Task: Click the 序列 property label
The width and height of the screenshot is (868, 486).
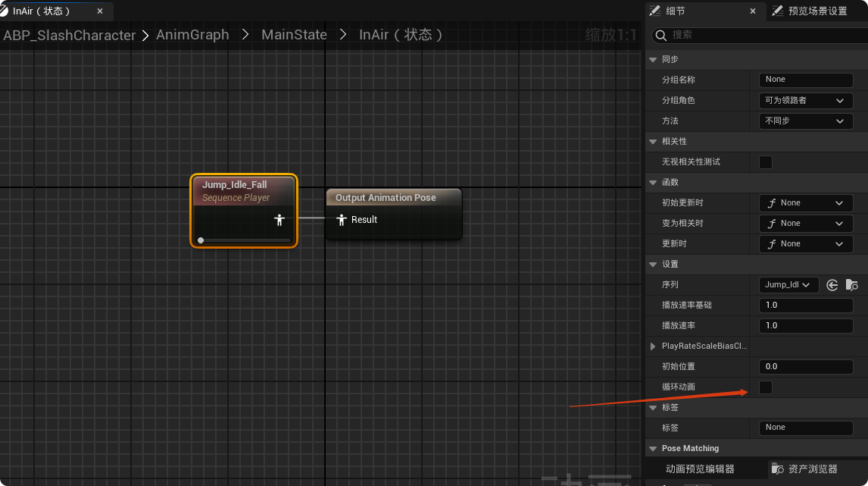Action: pyautogui.click(x=670, y=285)
